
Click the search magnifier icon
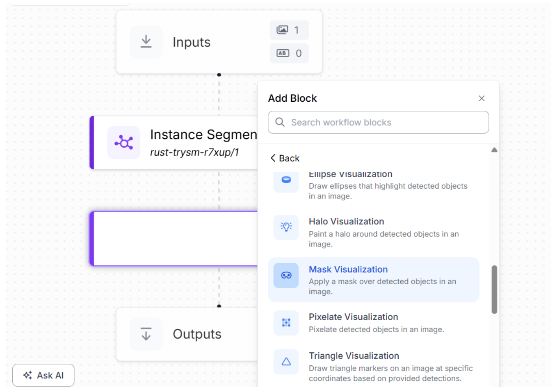coord(280,122)
